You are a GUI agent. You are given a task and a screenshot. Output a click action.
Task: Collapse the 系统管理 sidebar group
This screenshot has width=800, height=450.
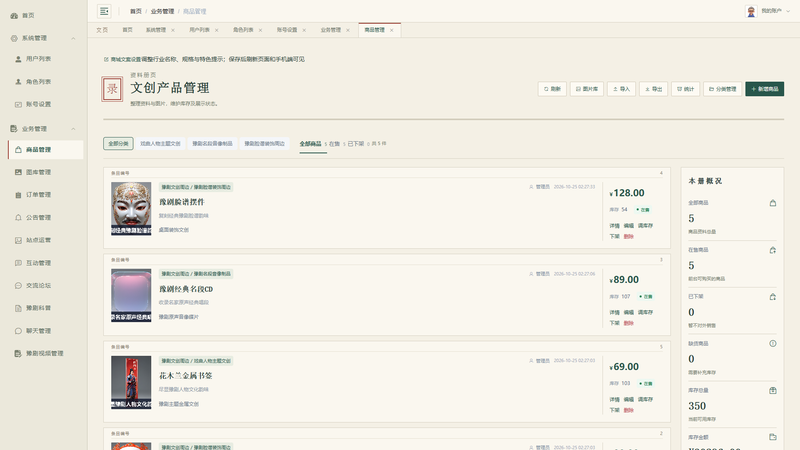[x=43, y=38]
